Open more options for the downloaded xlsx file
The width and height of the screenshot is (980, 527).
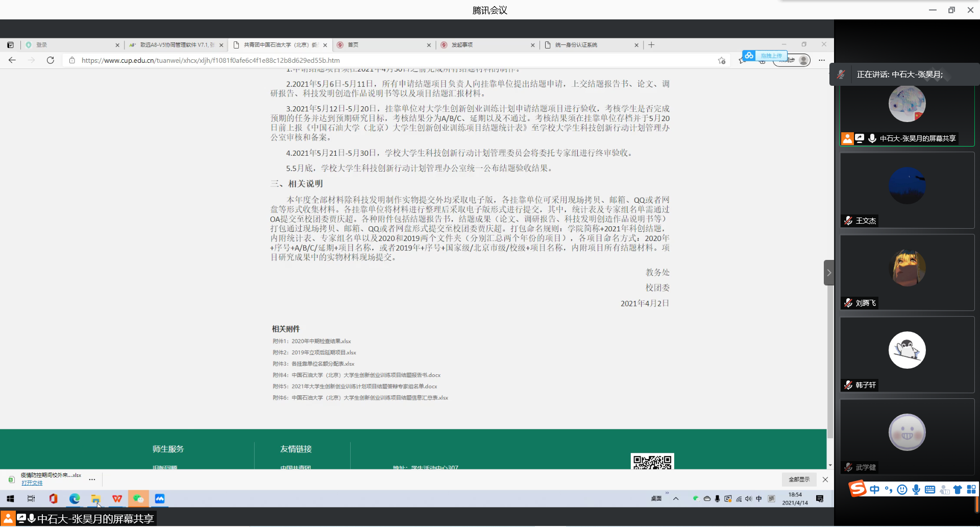coord(92,480)
